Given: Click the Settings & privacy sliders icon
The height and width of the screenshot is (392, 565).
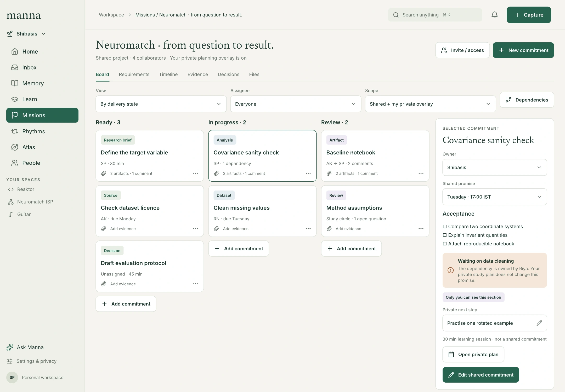Looking at the screenshot, I should pyautogui.click(x=10, y=361).
